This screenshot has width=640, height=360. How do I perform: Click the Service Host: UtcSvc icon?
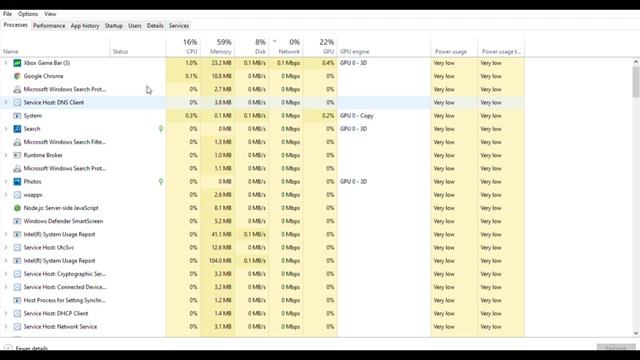[x=17, y=247]
